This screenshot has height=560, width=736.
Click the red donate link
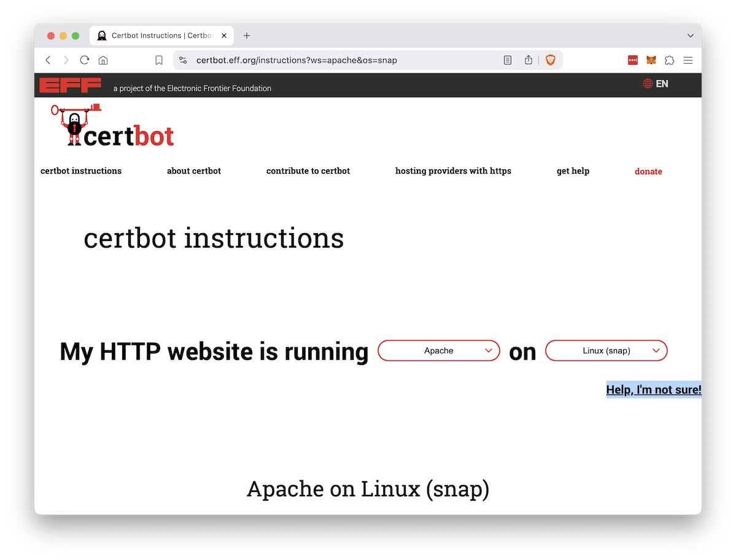[x=648, y=172]
